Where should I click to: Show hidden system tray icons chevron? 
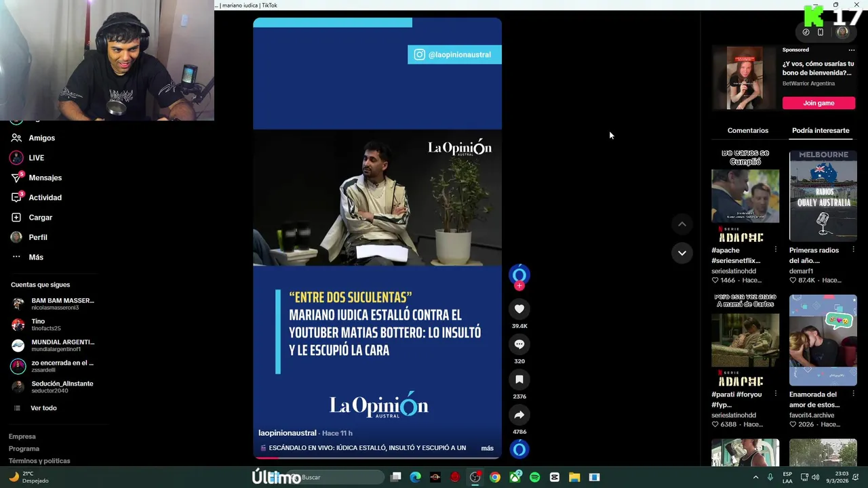tap(755, 477)
